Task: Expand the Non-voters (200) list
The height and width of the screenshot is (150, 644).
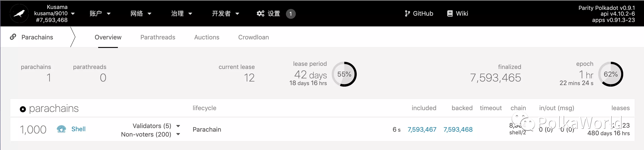Action: tap(178, 134)
